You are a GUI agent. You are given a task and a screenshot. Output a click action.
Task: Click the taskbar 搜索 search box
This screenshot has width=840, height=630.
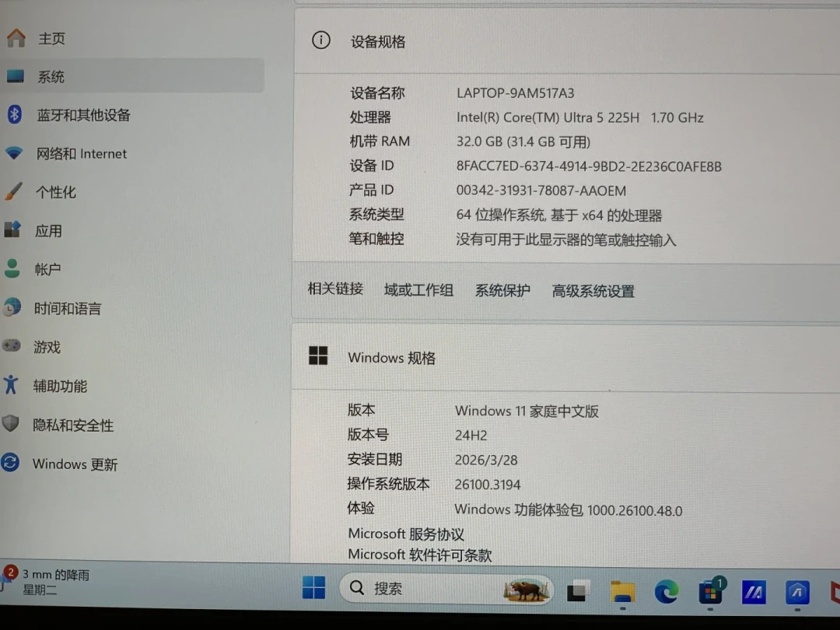coord(446,589)
